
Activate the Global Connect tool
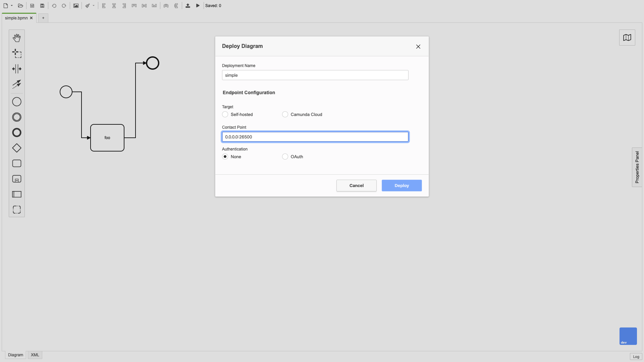[x=17, y=84]
